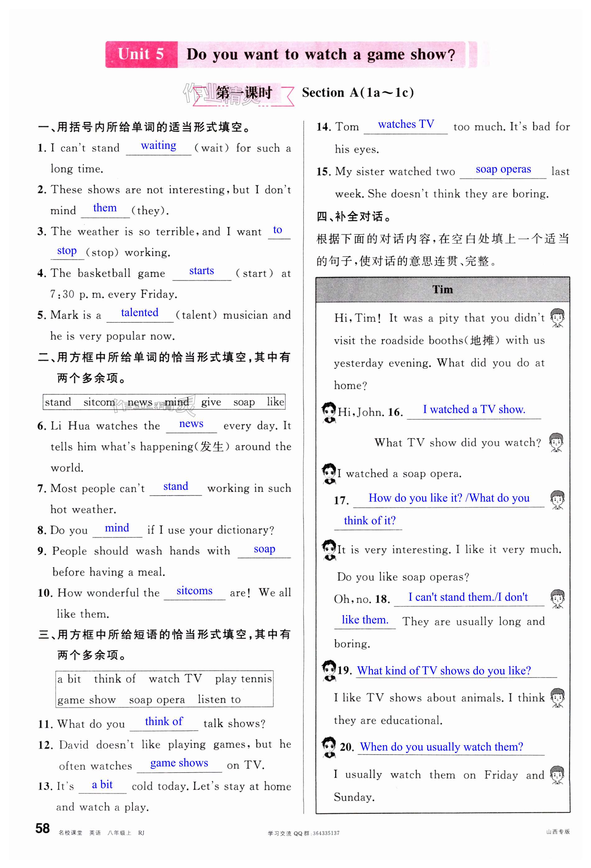Viewport: 591px width, 868px height.
Task: Click the "第一课时" lesson banner
Action: (x=243, y=93)
